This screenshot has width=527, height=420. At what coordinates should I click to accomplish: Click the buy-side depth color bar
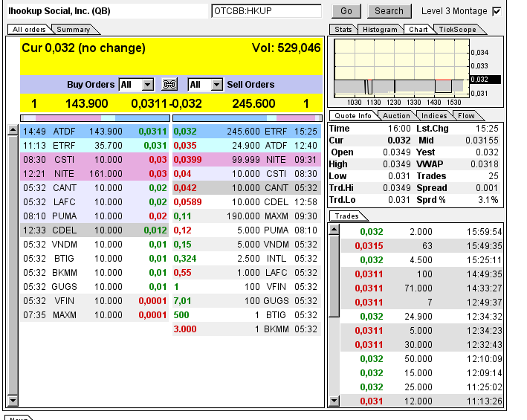(94, 118)
